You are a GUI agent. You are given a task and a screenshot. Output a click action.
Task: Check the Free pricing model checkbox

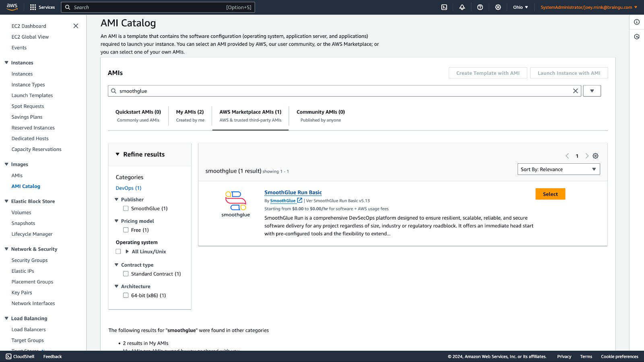126,230
